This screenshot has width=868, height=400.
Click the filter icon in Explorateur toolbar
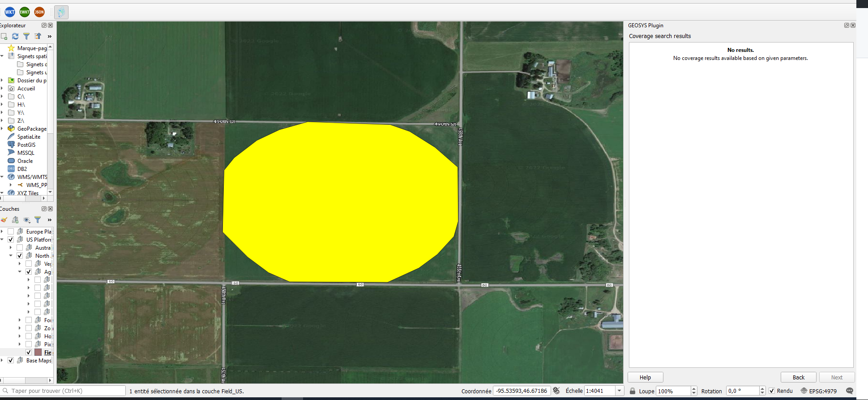pyautogui.click(x=26, y=36)
